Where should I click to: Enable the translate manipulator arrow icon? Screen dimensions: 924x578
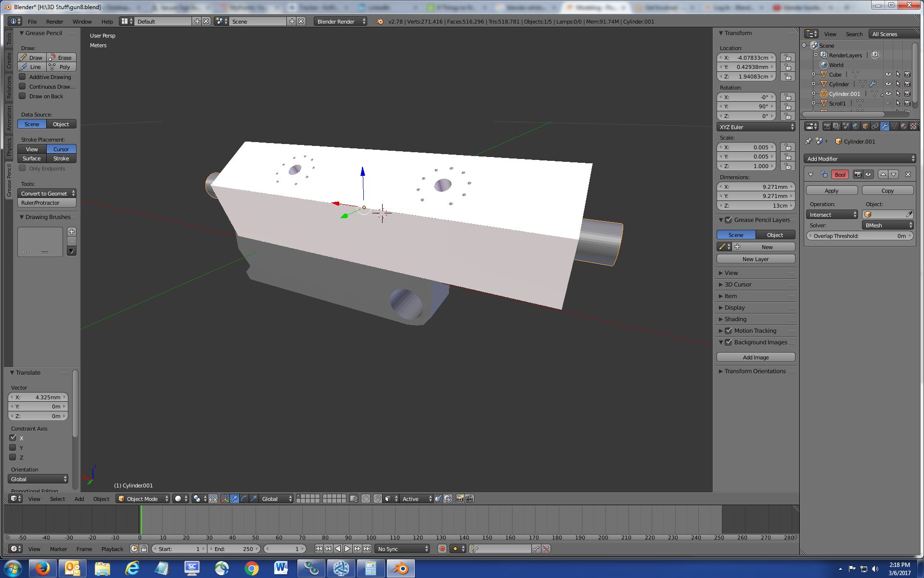coord(234,499)
